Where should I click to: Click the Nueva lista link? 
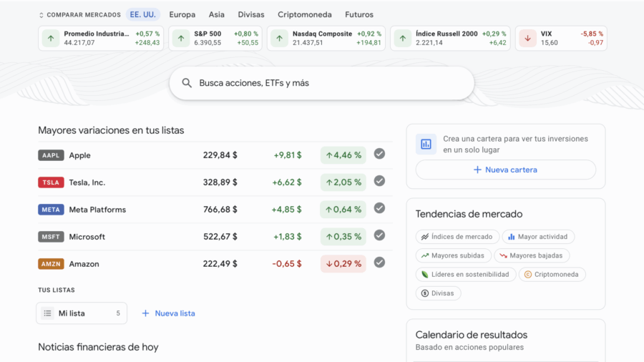175,313
